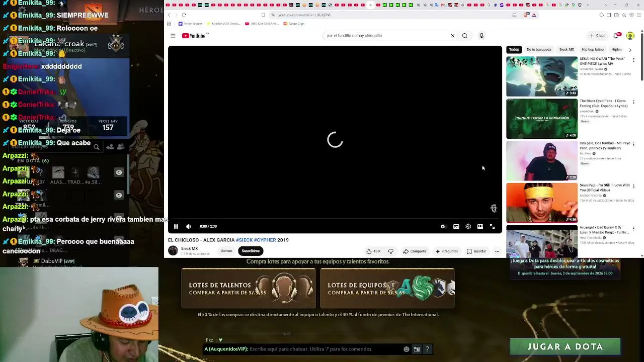Open Sean Paul I'm Still In Love thumbnail
The image size is (644, 362).
point(542,203)
